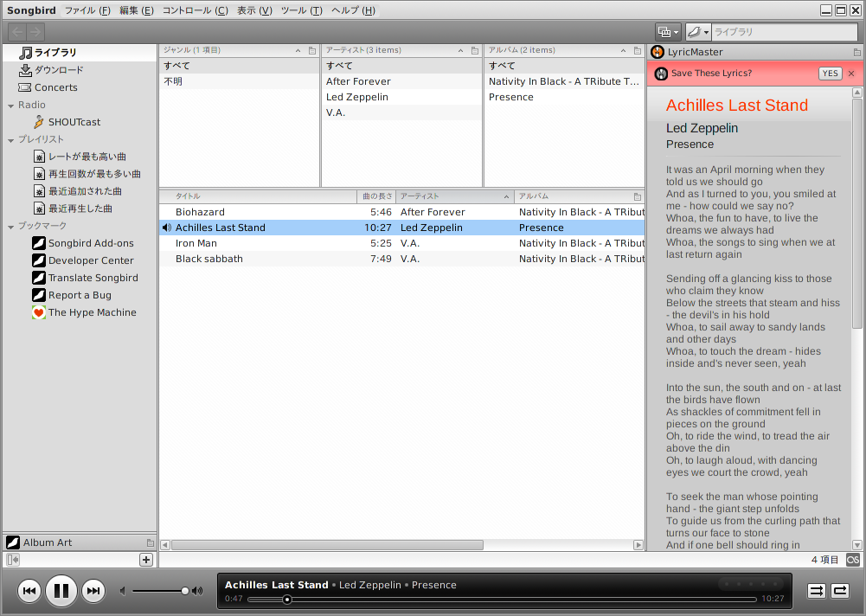Open the LyricMaster pane options button
The width and height of the screenshot is (866, 616).
coord(856,53)
